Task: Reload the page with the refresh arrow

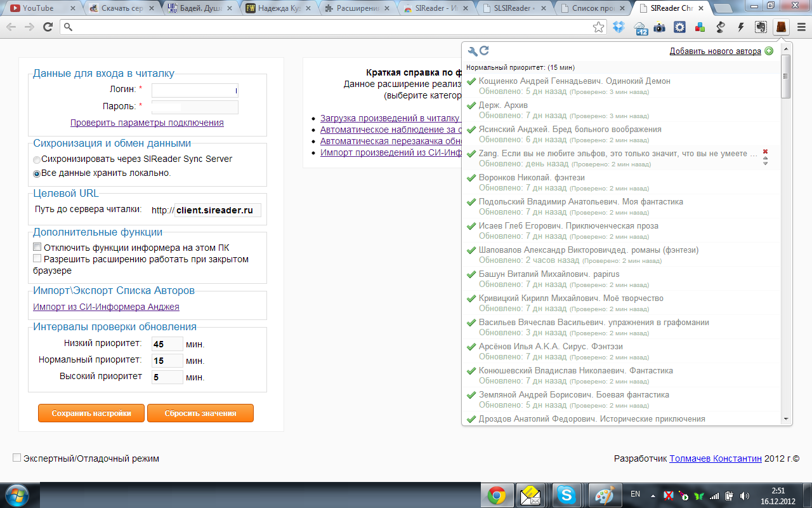Action: [x=48, y=27]
